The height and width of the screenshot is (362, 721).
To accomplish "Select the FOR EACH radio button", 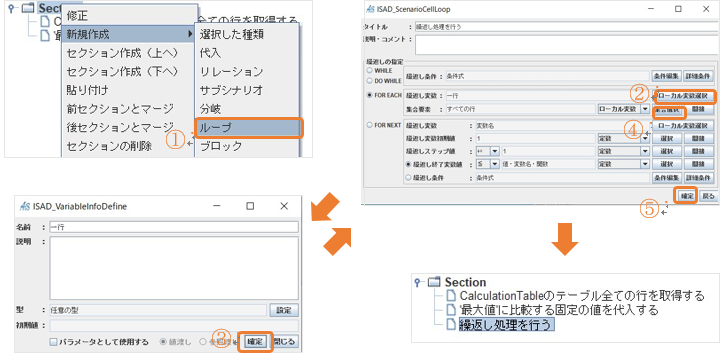I will coord(369,96).
